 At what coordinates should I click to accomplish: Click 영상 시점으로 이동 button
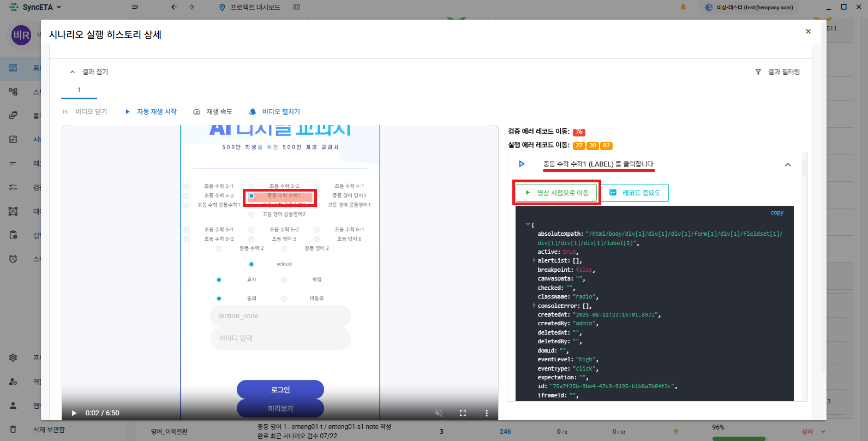[x=556, y=193]
